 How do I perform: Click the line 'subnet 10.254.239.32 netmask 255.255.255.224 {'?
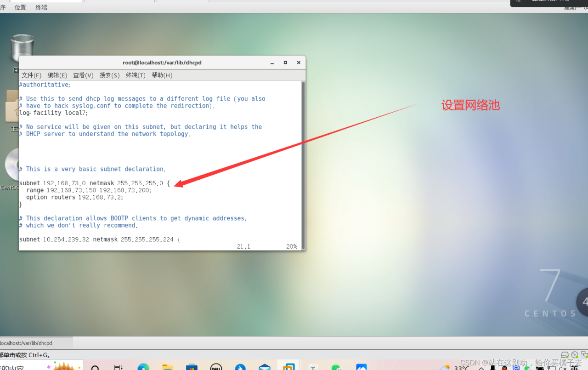pyautogui.click(x=100, y=239)
